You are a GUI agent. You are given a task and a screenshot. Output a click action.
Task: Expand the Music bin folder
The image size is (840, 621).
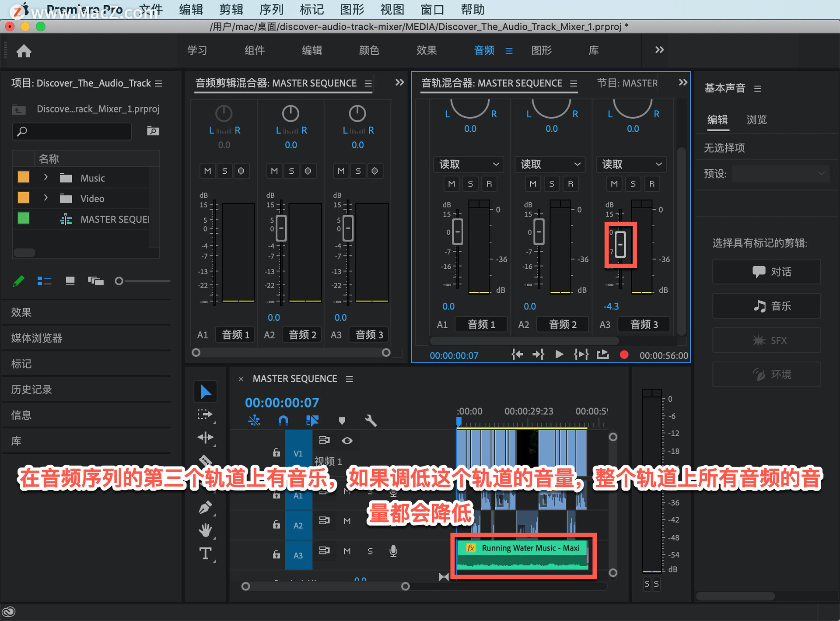coord(45,177)
